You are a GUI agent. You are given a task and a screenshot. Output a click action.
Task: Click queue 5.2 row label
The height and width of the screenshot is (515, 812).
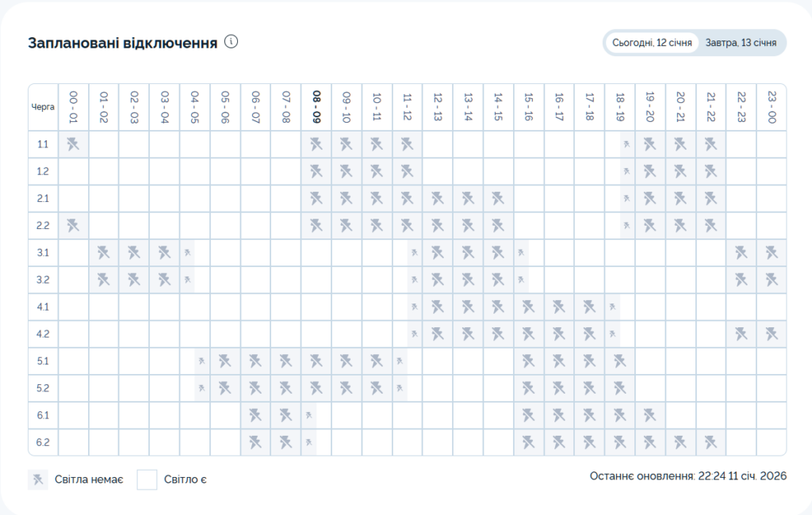point(43,388)
